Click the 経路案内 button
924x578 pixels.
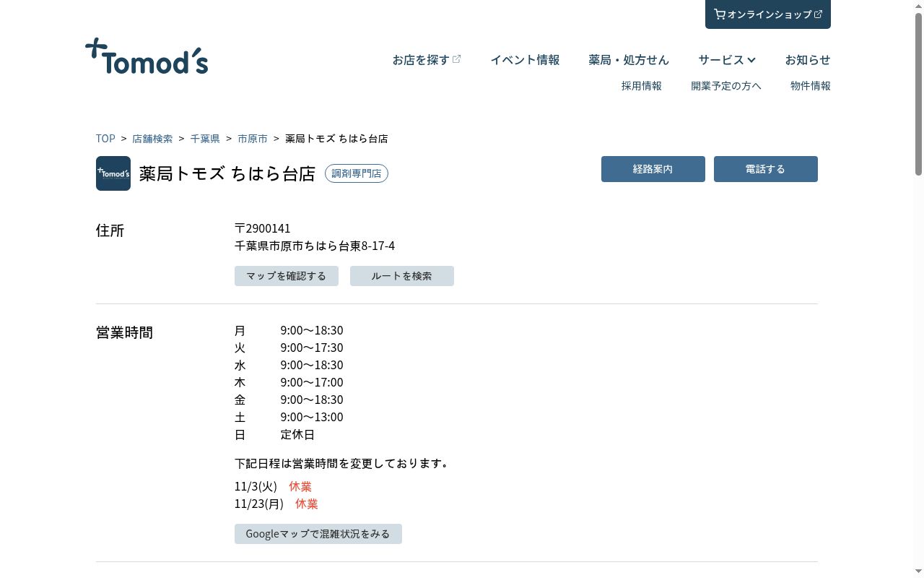point(653,169)
